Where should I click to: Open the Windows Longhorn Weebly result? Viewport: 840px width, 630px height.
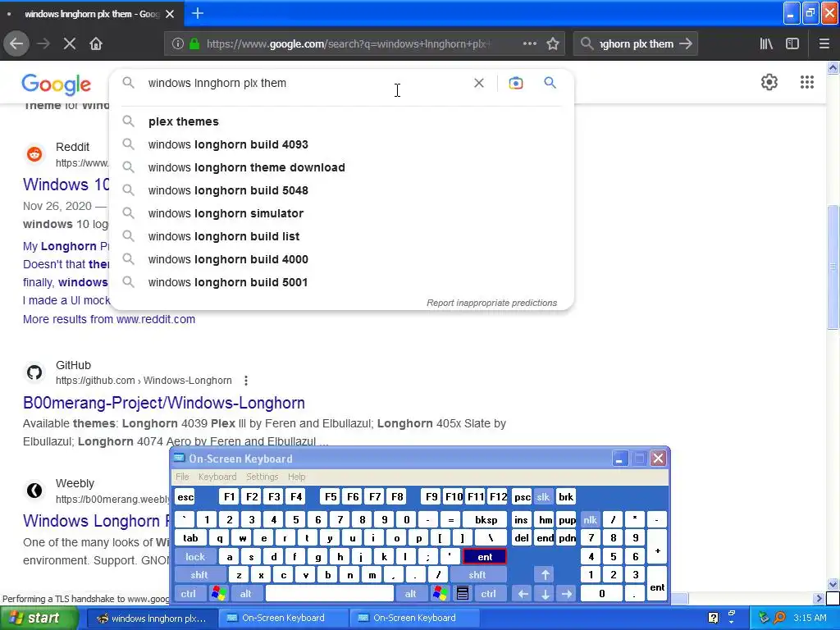click(x=97, y=521)
